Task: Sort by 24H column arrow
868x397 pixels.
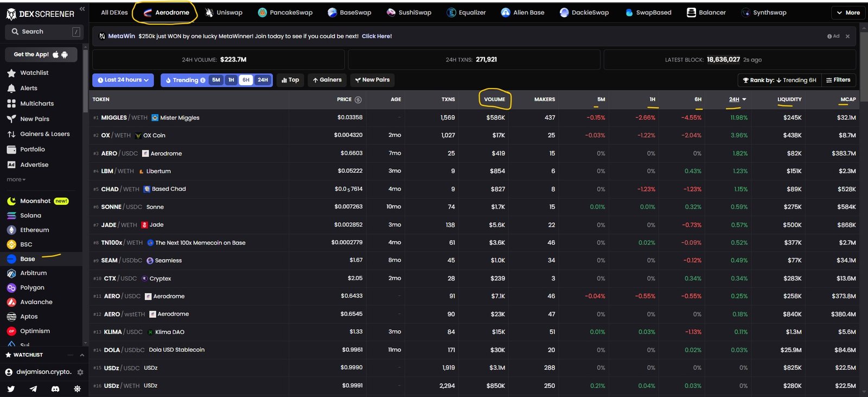Action: [x=744, y=99]
